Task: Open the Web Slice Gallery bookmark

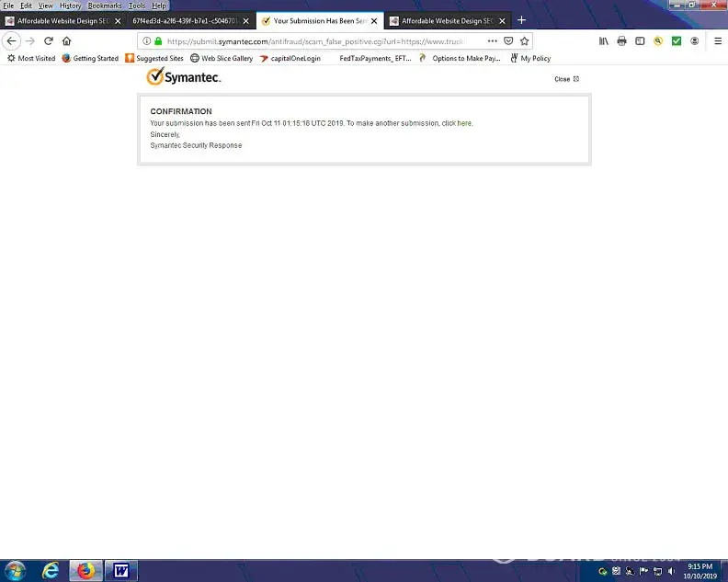Action: 222,58
